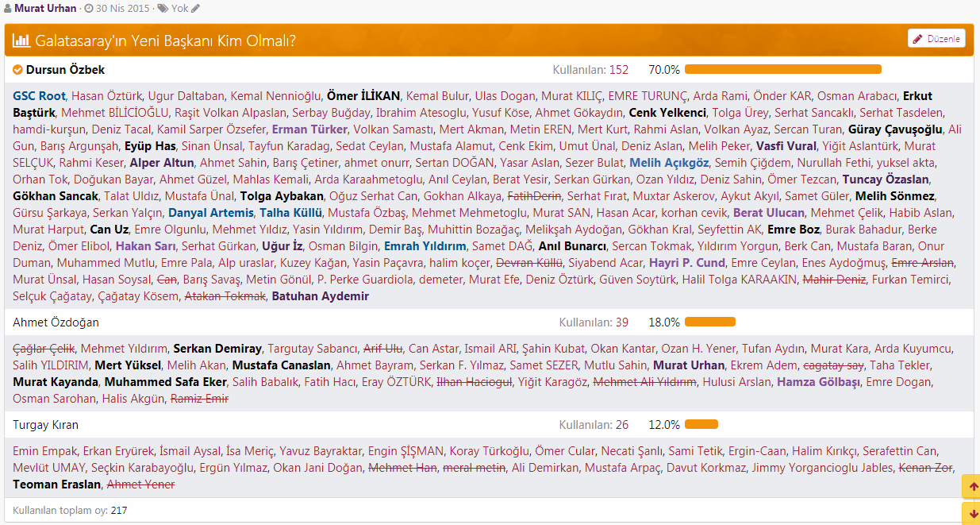Open Cenk Yelkenci voter profile
980x525 pixels.
pos(667,113)
